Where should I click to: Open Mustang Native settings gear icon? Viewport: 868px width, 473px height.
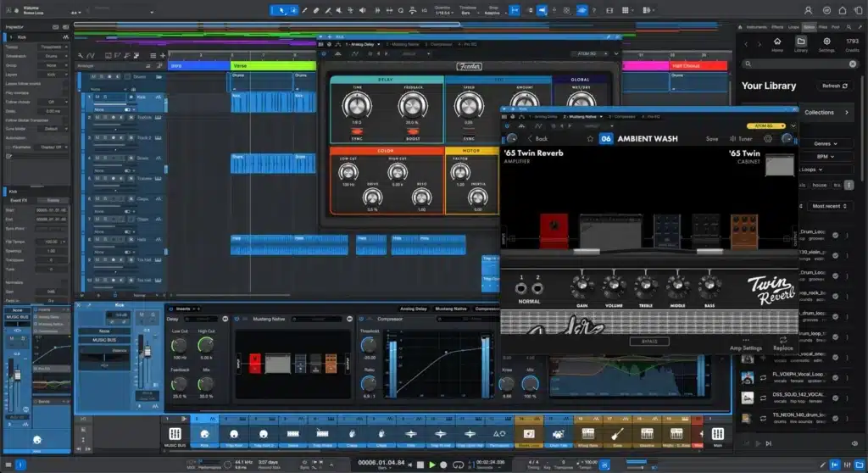pyautogui.click(x=768, y=138)
